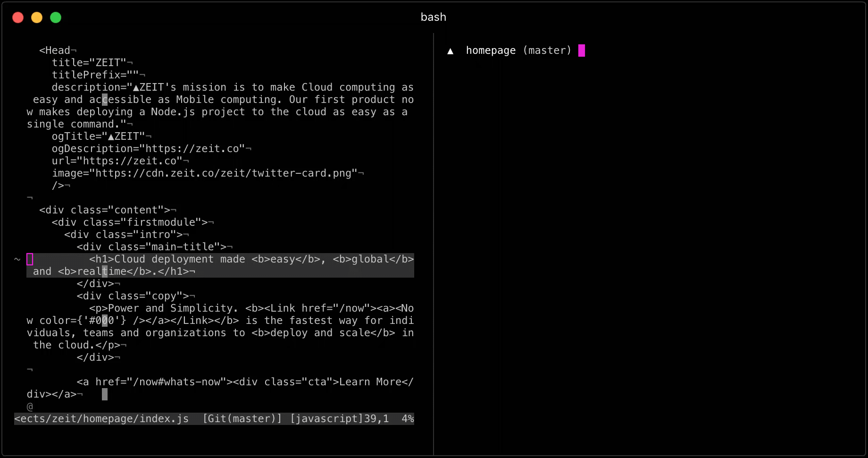Click '[javascript]' filetype in the status line

click(x=326, y=419)
